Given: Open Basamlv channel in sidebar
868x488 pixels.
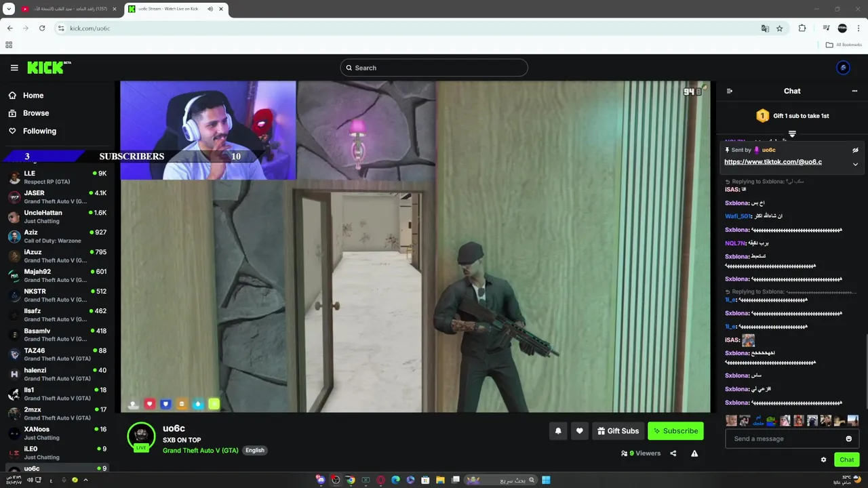Looking at the screenshot, I should 58,335.
